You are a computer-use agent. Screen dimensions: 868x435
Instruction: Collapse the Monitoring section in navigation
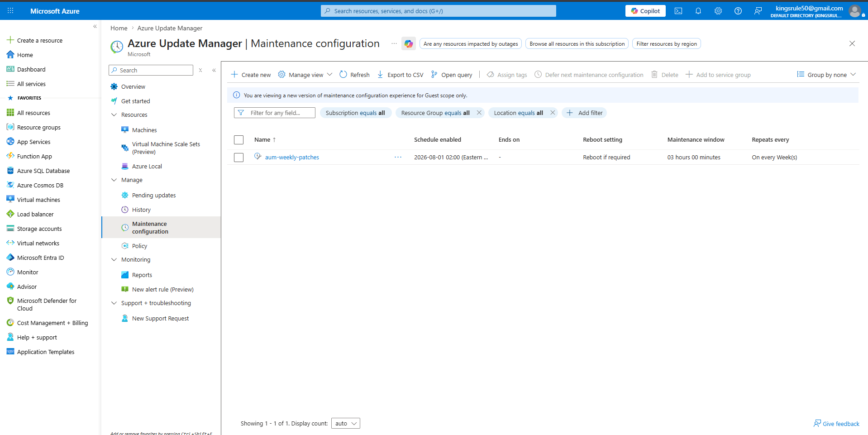114,259
